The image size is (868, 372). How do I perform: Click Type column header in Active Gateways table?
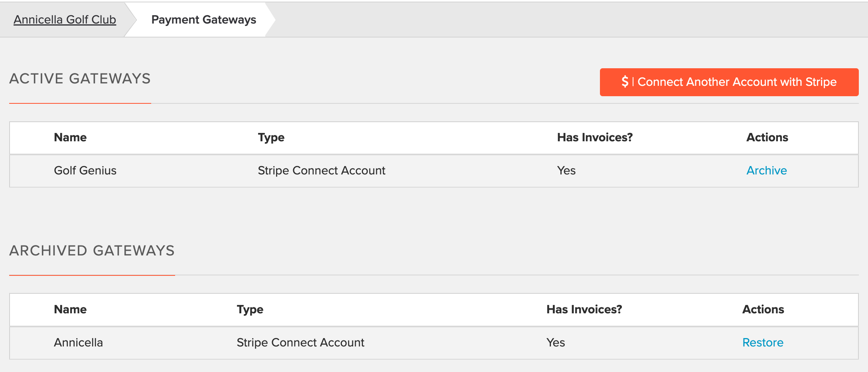click(271, 137)
